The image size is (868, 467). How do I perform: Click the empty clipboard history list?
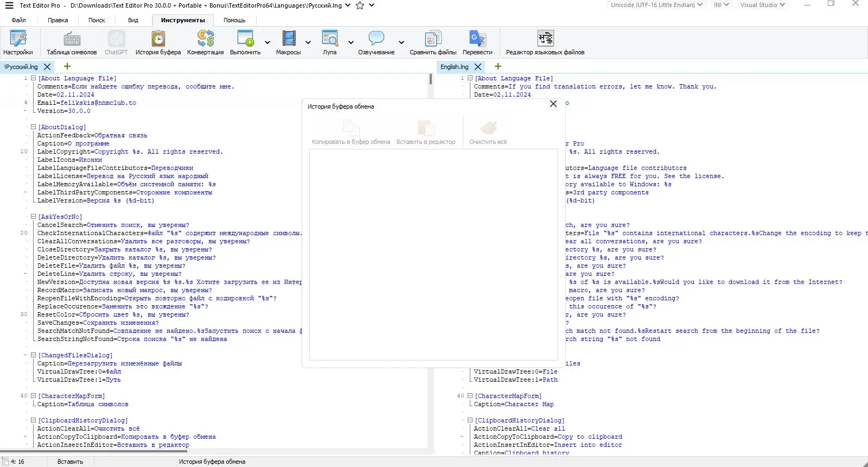pos(433,254)
